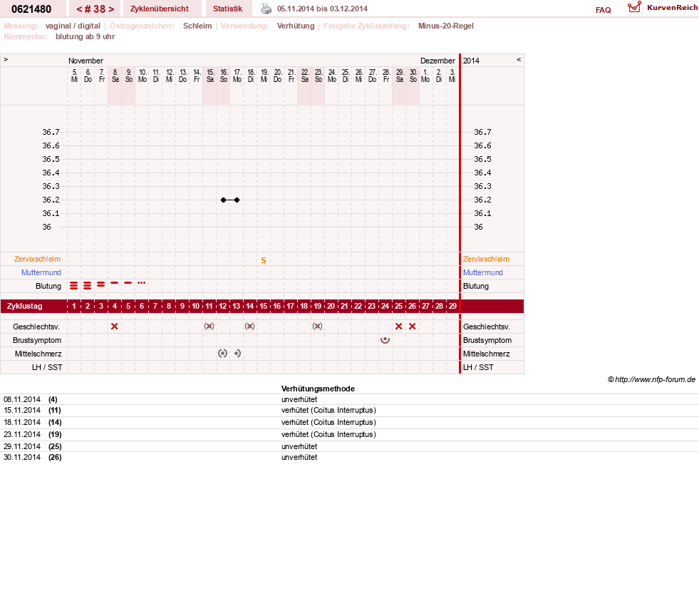Image resolution: width=699 pixels, height=616 pixels.
Task: Click the # 38 cycle number
Action: coord(95,9)
